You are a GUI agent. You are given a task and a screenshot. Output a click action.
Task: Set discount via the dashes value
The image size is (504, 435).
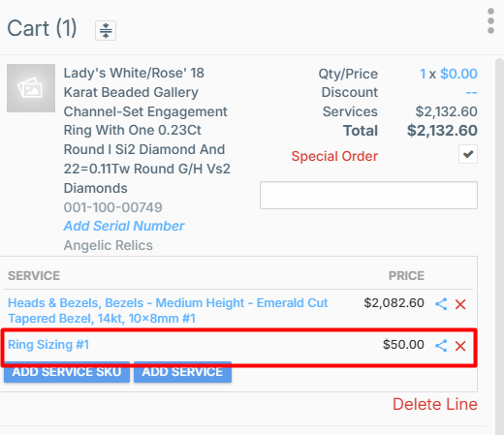coord(472,93)
